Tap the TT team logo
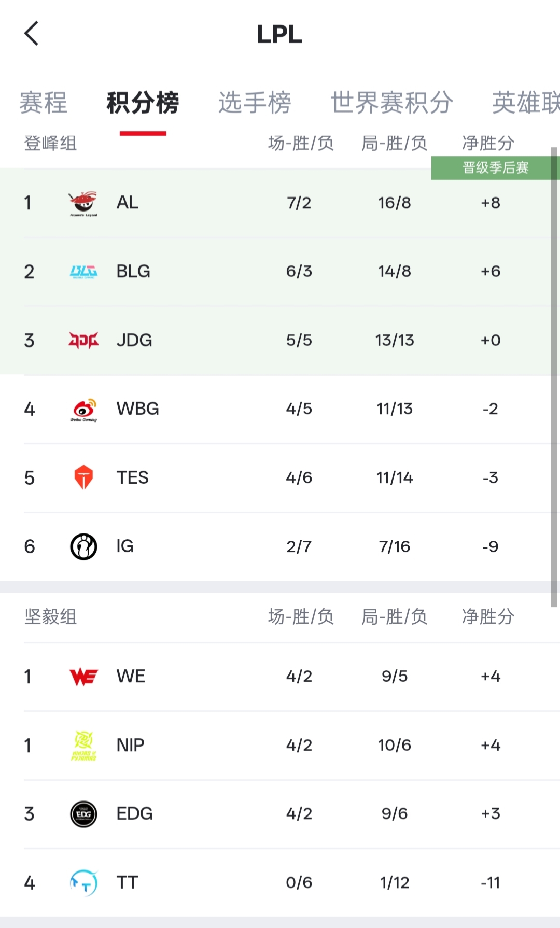The image size is (560, 928). (83, 883)
